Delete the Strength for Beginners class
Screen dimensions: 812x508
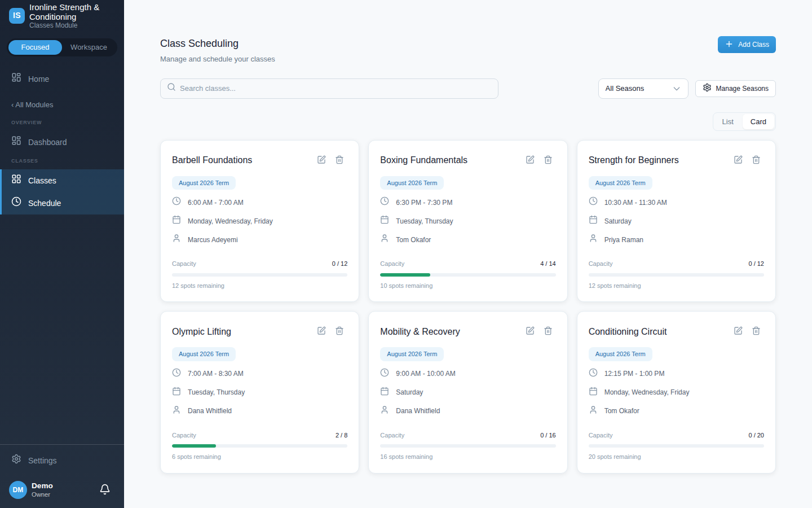click(756, 160)
